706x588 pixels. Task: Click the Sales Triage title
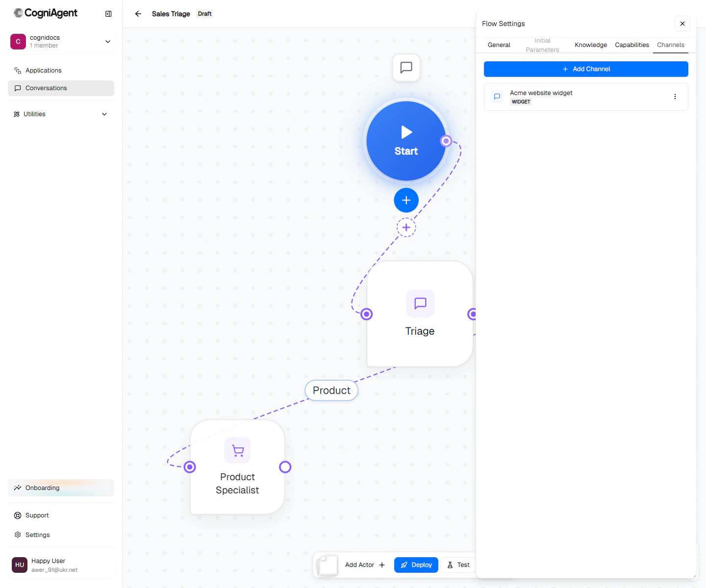[x=171, y=14]
